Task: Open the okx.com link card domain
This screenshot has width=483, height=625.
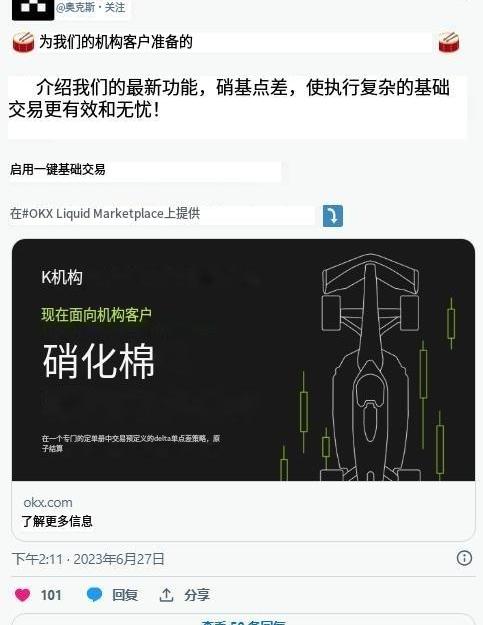Action: tap(48, 502)
